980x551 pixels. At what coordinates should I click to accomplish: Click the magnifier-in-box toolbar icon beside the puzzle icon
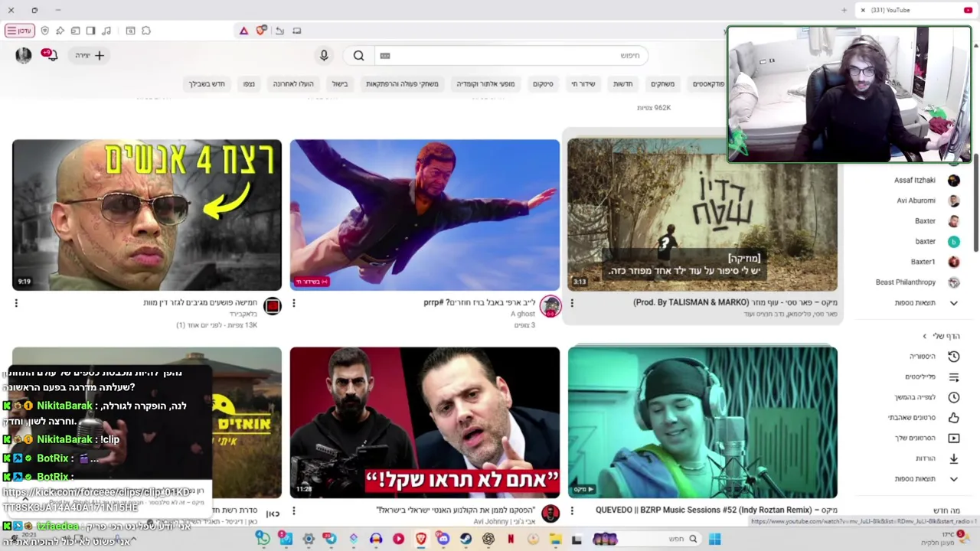click(x=130, y=31)
